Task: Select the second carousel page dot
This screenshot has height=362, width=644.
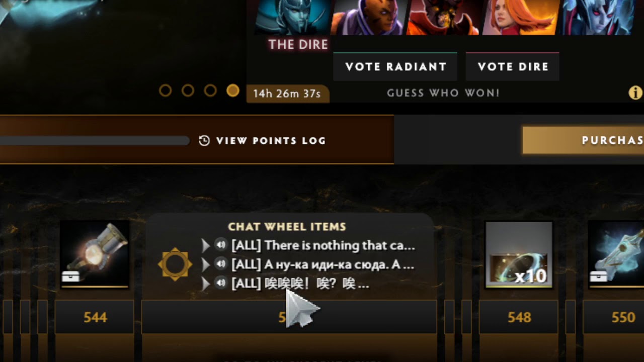Action: pos(188,90)
